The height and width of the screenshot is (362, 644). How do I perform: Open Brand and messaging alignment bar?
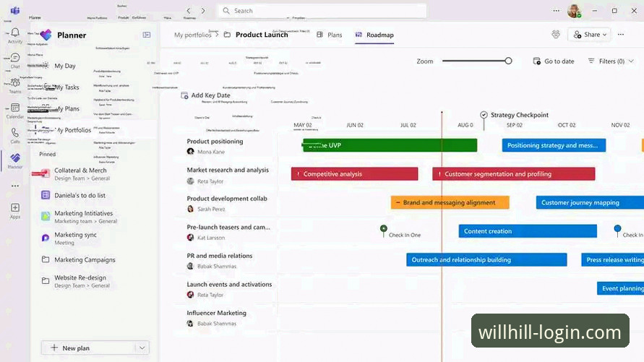[450, 202]
